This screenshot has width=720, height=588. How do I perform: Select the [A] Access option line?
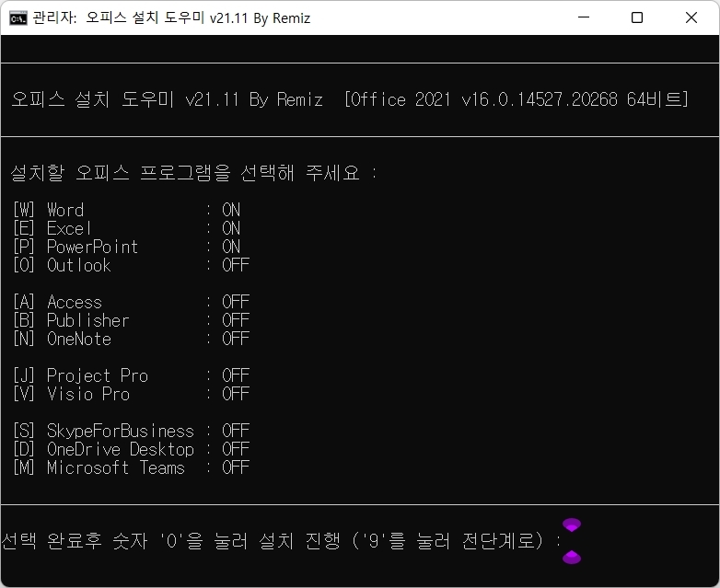click(x=131, y=302)
